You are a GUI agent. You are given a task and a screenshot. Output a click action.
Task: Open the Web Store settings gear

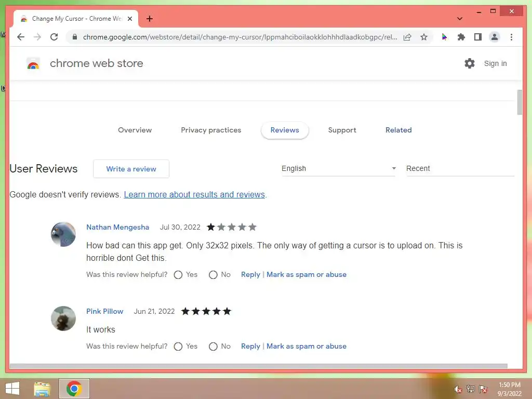[x=470, y=63]
